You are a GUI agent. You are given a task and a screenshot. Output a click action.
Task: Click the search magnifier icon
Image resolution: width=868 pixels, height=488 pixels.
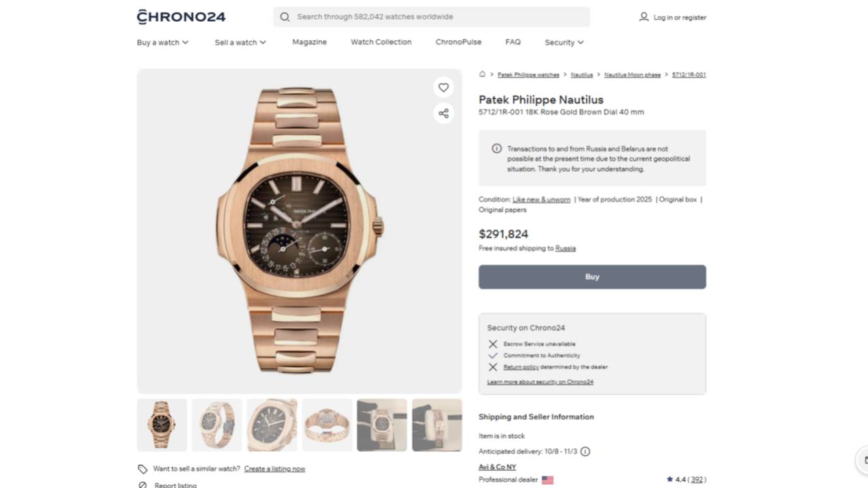point(285,17)
